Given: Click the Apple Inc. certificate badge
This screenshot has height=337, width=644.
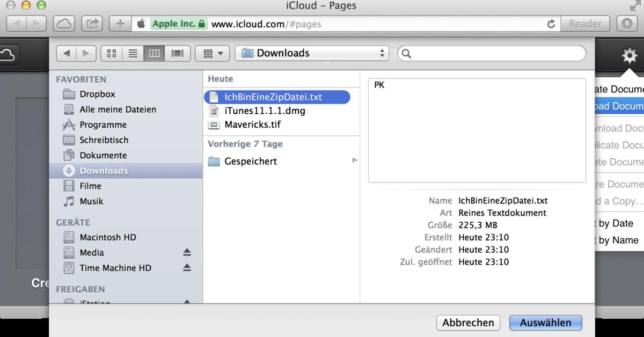Looking at the screenshot, I should (179, 24).
